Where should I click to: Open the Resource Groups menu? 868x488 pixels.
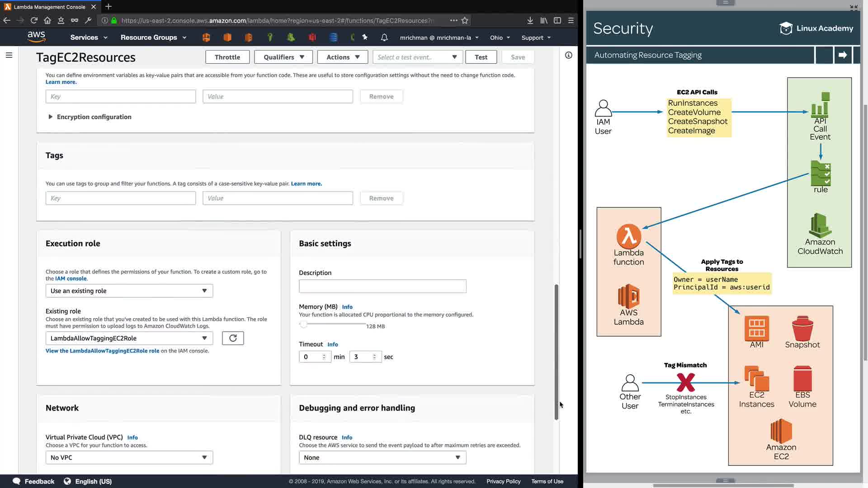click(153, 38)
